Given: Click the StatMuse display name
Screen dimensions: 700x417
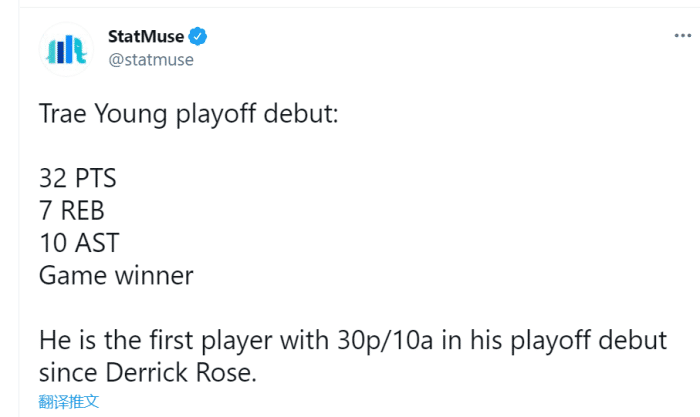Looking at the screenshot, I should coord(146,37).
